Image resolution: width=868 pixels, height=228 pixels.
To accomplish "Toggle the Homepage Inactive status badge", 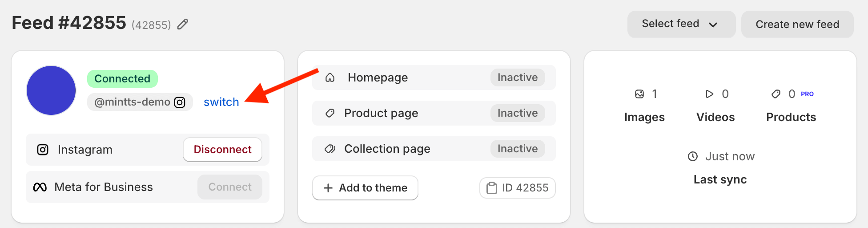I will click(518, 77).
